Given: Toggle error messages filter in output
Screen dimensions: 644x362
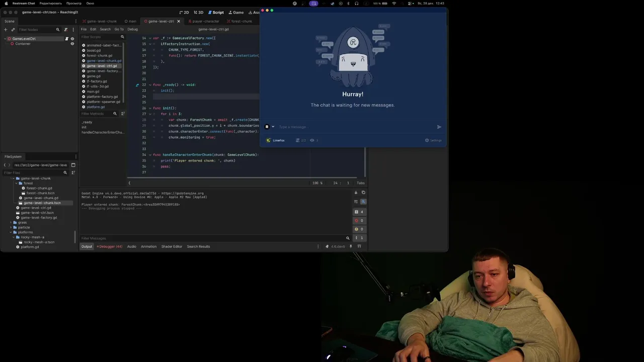Looking at the screenshot, I should (x=359, y=221).
